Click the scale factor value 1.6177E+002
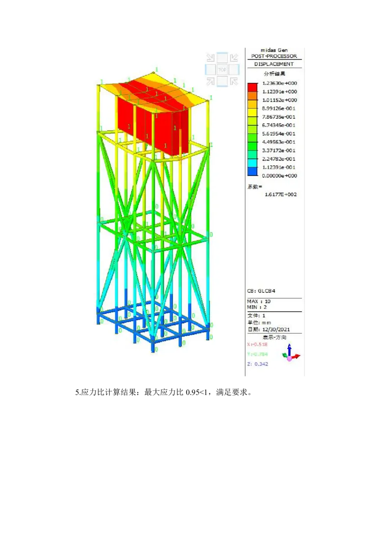Screen dimensions: 392x555 [280, 194]
